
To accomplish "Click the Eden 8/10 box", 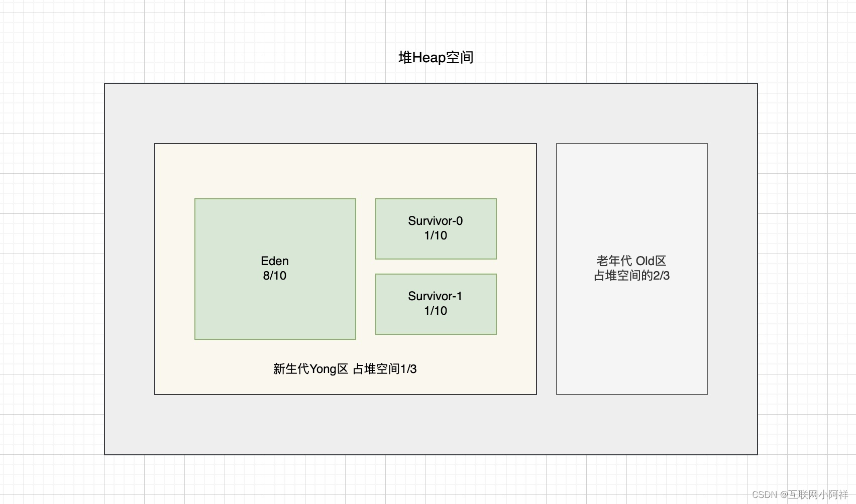I will coord(275,269).
